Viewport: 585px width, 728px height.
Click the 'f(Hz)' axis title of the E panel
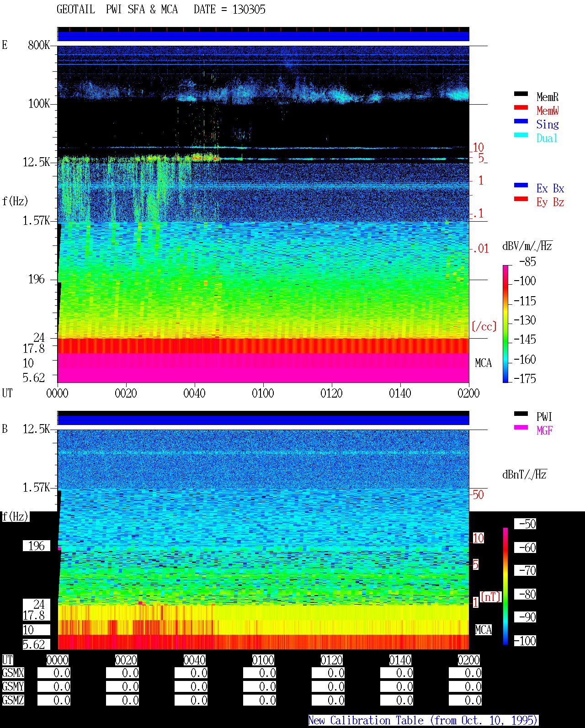[15, 201]
